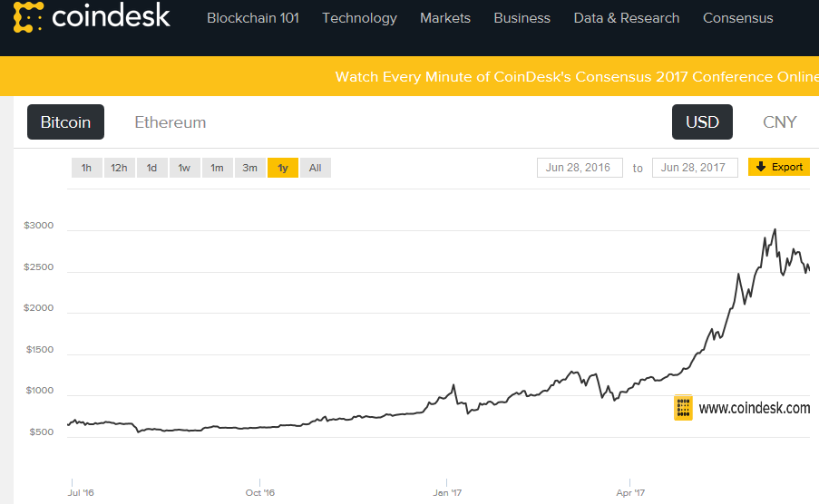This screenshot has width=819, height=504.
Task: Set chart range to 3m
Action: (249, 168)
